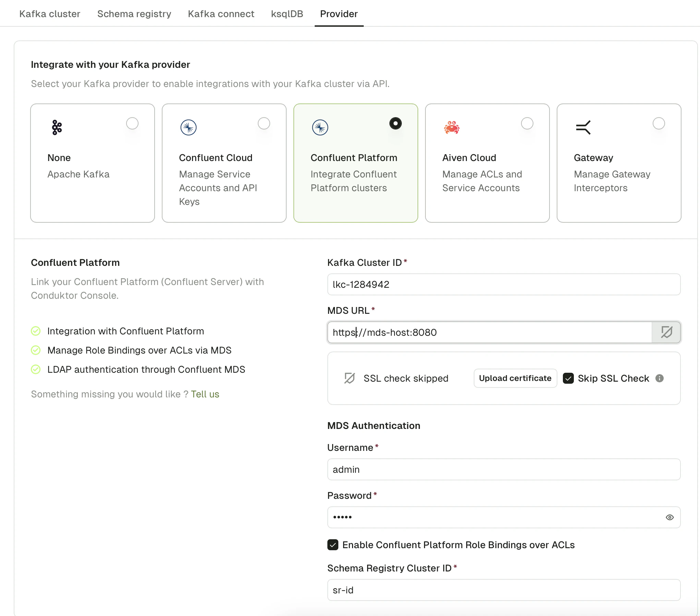This screenshot has height=616, width=700.
Task: Click the info icon next to Skip SSL Check
Action: (x=660, y=378)
